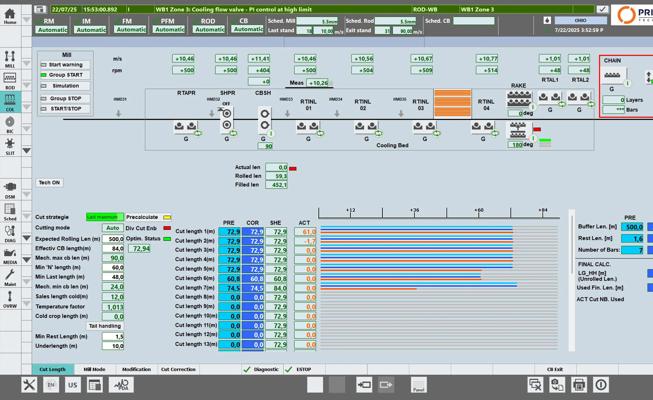Open the Sched schedule sidebar icon
This screenshot has width=653, height=400.
10,212
